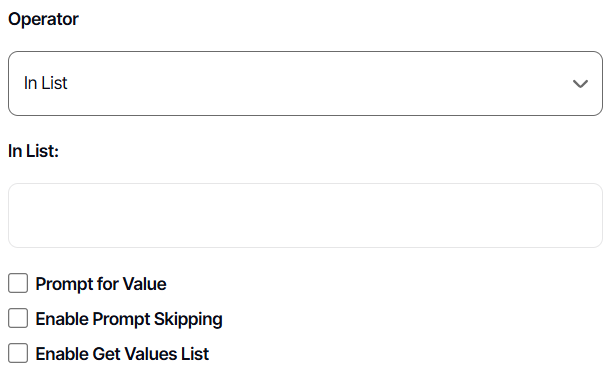This screenshot has height=382, width=613.
Task: Enable the Prompt for Value checkbox
Action: (x=18, y=283)
